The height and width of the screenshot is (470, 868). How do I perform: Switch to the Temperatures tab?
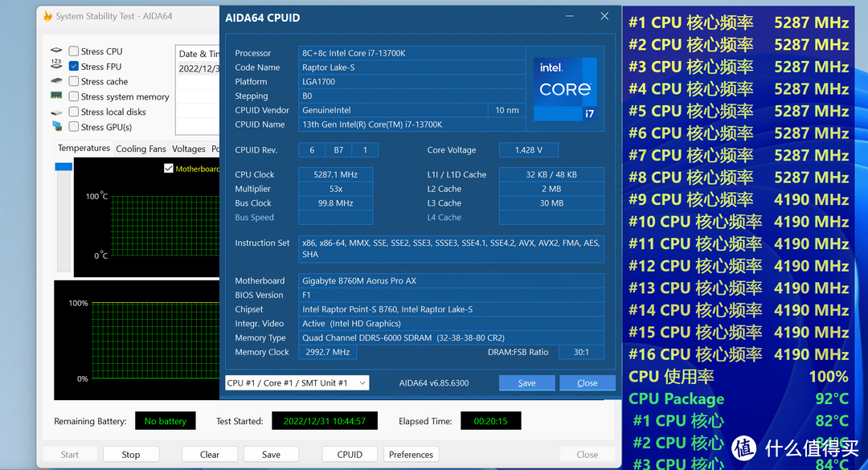(84, 149)
